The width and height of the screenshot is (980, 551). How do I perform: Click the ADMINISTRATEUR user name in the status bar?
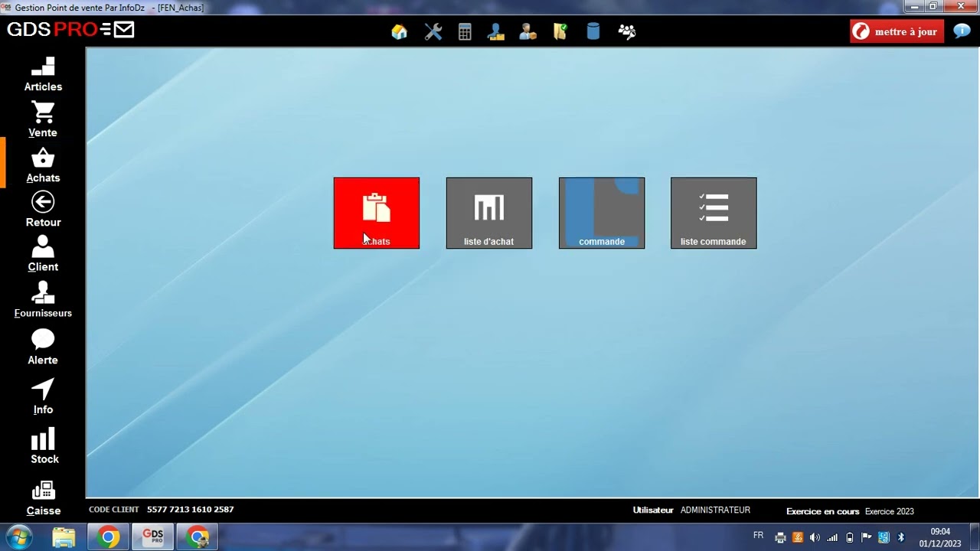point(715,510)
